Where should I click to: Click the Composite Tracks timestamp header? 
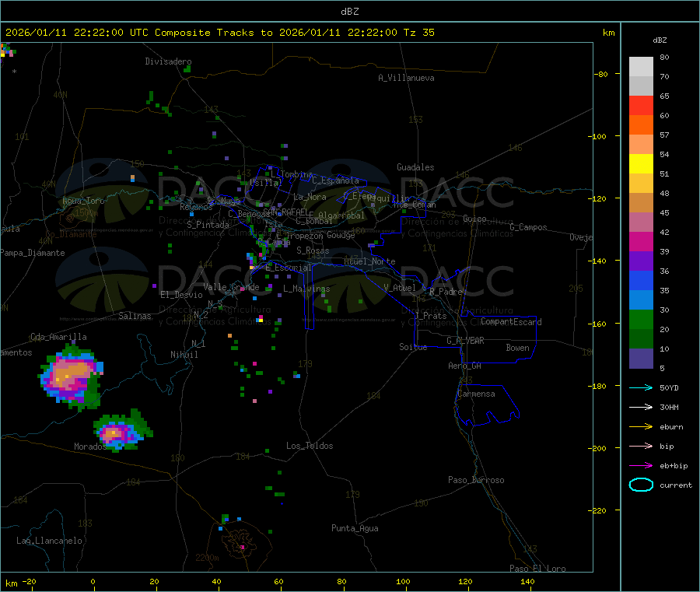click(x=219, y=33)
